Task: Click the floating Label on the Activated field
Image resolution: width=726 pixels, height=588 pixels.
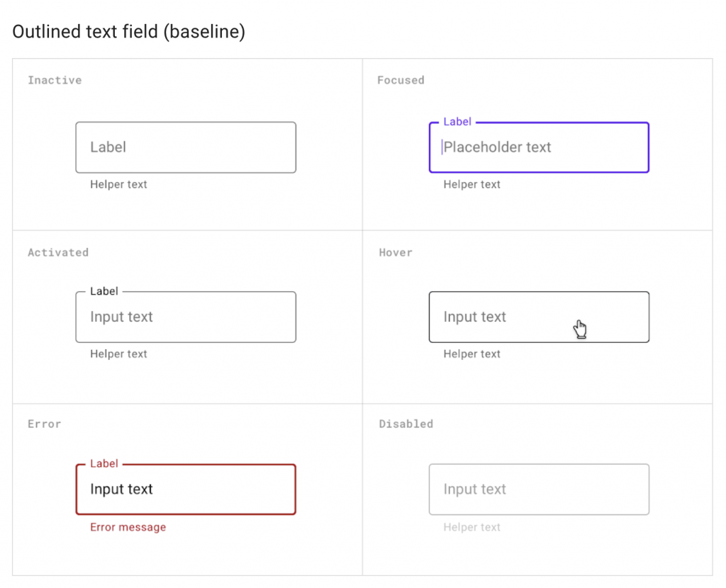Action: click(104, 291)
